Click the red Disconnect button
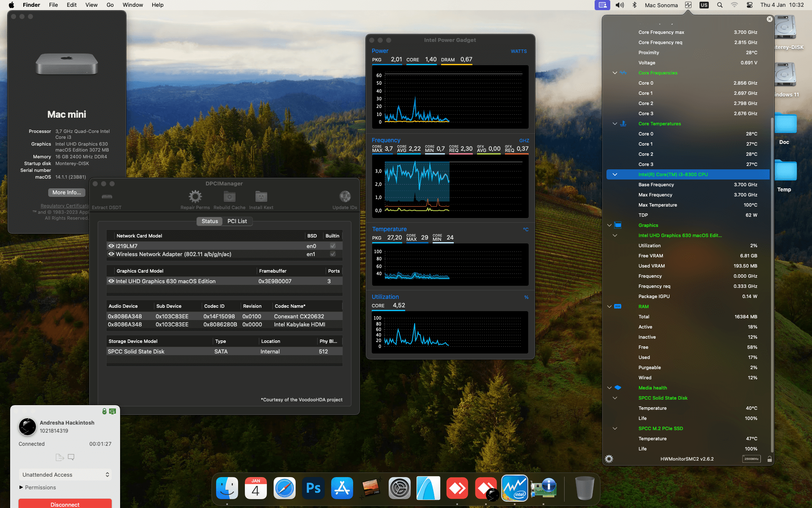This screenshot has height=508, width=812. (65, 504)
